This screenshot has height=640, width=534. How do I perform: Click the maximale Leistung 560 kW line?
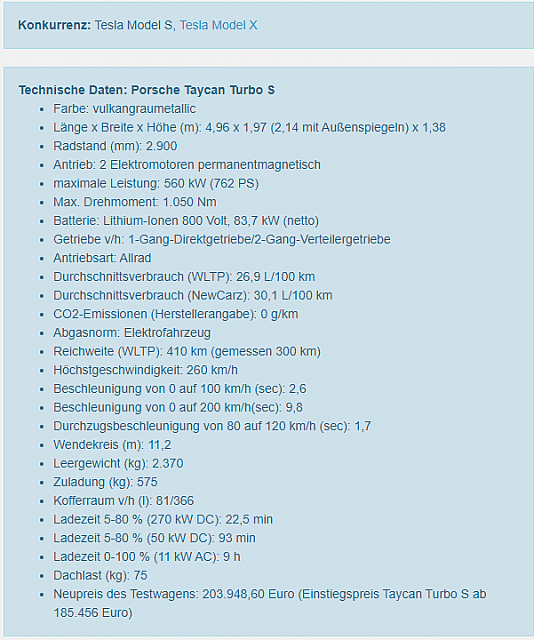coord(156,184)
